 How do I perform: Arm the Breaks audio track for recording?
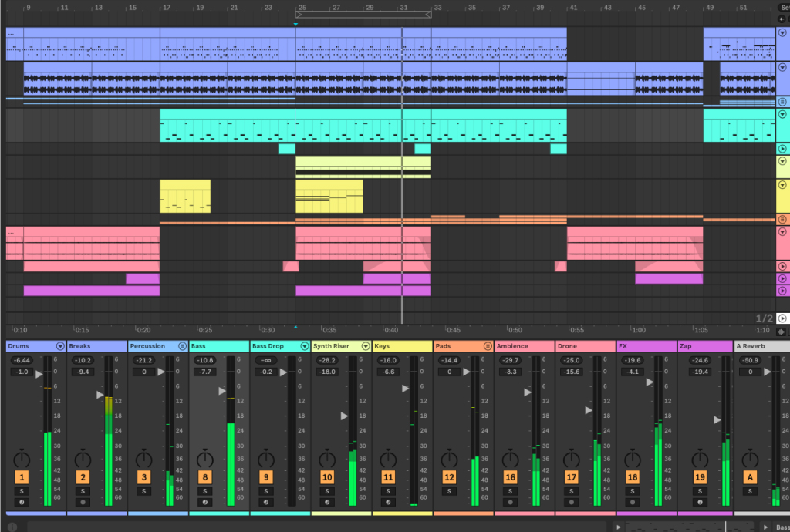tap(83, 502)
